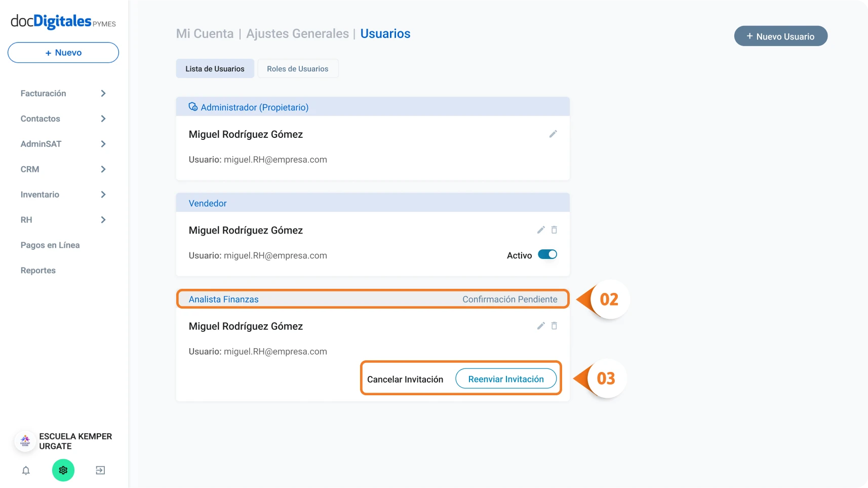Open the notifications bell icon
Viewport: 868px width, 488px height.
(26, 470)
